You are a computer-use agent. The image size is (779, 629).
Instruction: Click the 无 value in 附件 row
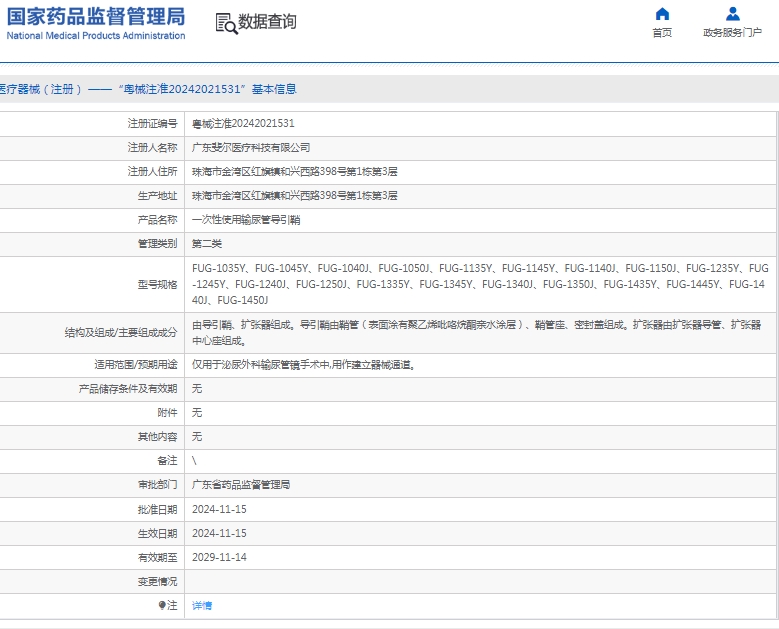(197, 413)
